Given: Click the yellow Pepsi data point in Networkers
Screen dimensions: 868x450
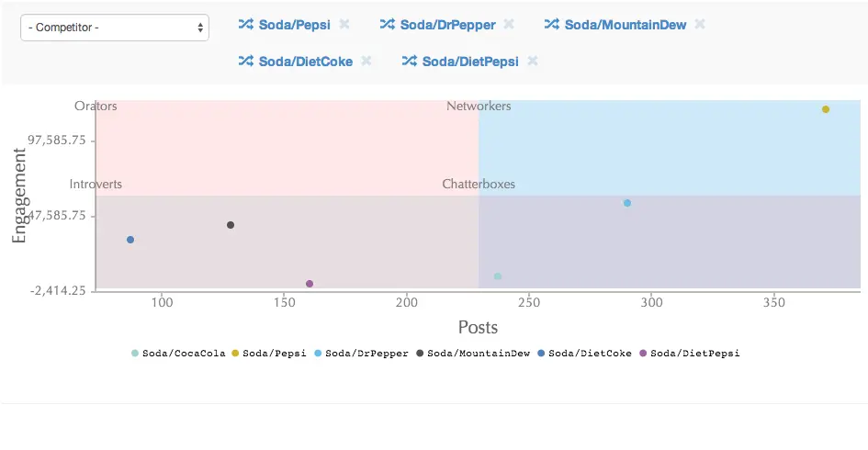Looking at the screenshot, I should (x=826, y=109).
